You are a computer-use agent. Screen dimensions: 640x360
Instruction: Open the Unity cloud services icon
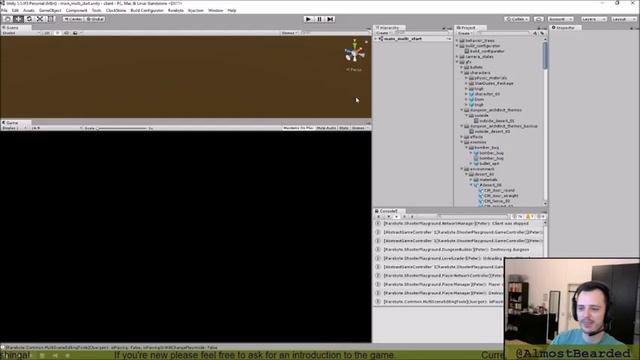pyautogui.click(x=539, y=19)
